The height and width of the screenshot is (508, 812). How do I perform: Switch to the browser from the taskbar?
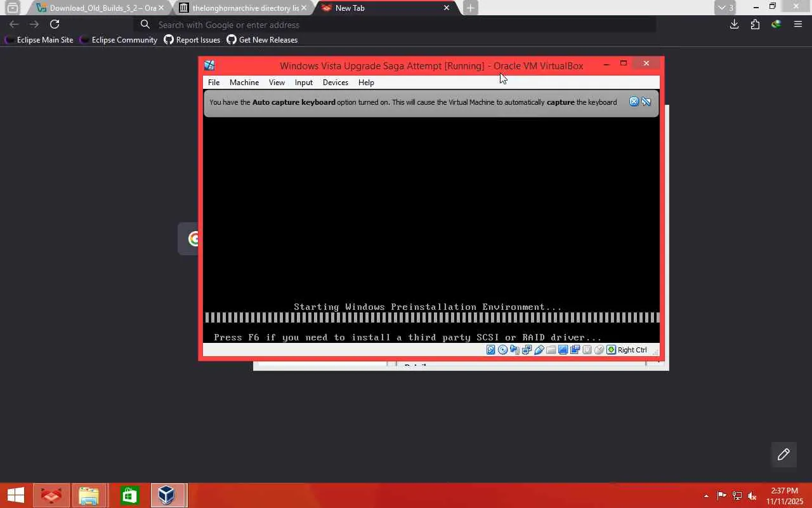[51, 495]
